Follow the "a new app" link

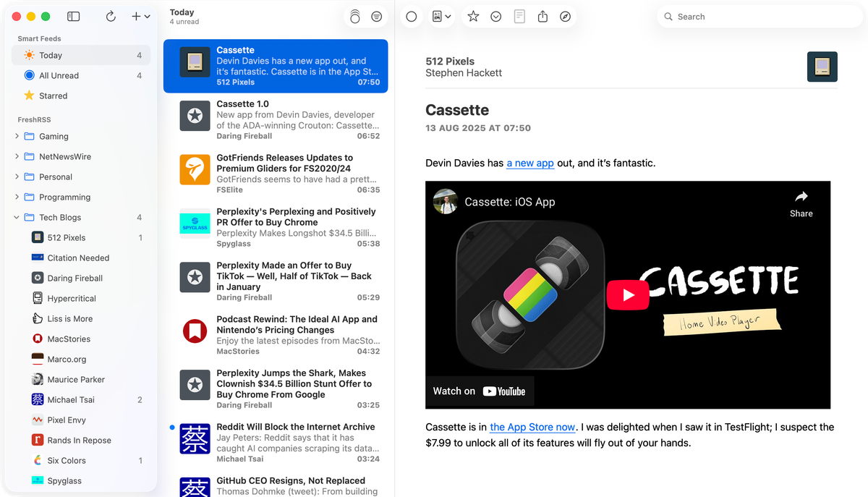tap(530, 163)
